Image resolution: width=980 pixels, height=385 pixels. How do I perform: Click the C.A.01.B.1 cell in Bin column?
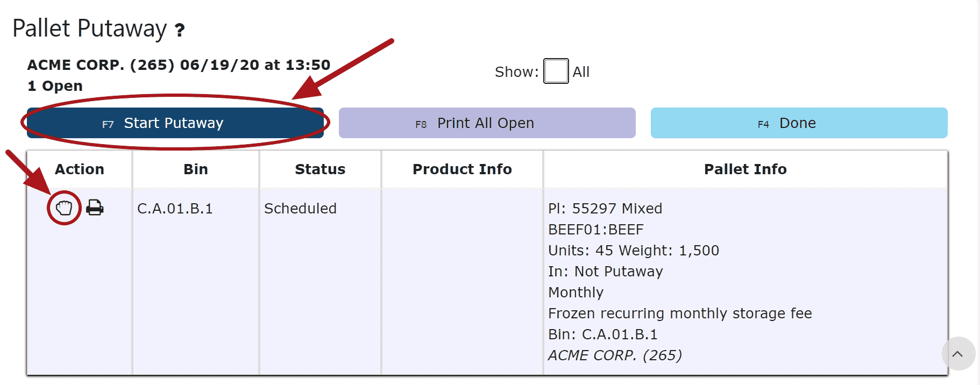coord(175,209)
